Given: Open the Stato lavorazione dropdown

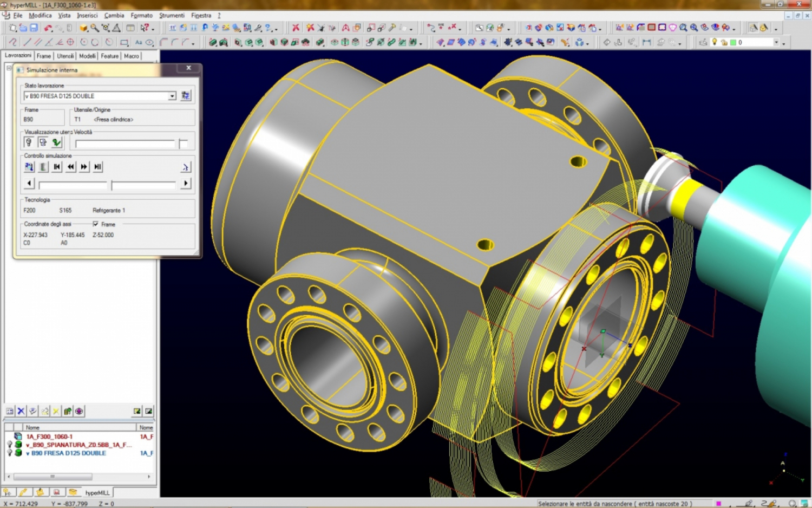Looking at the screenshot, I should click(172, 96).
